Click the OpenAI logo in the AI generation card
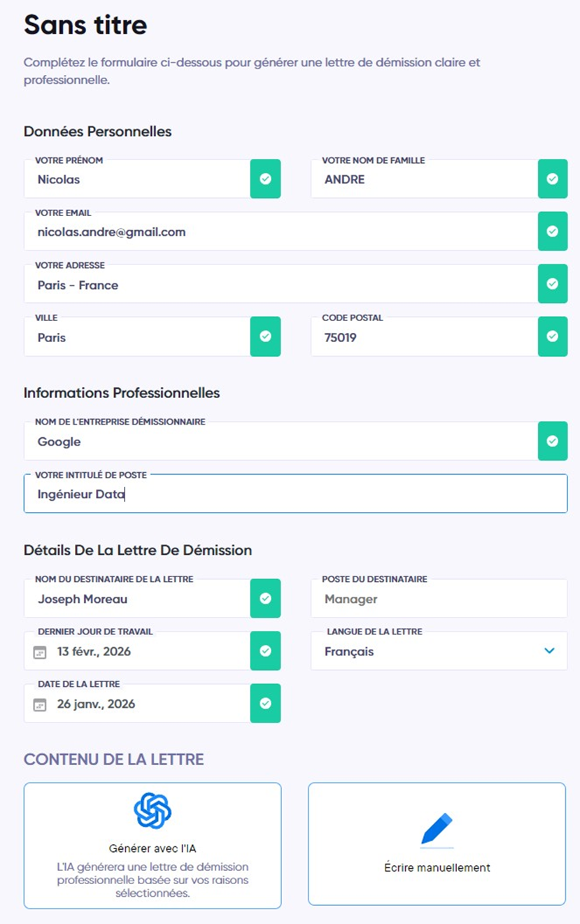The image size is (580, 924). pyautogui.click(x=152, y=808)
